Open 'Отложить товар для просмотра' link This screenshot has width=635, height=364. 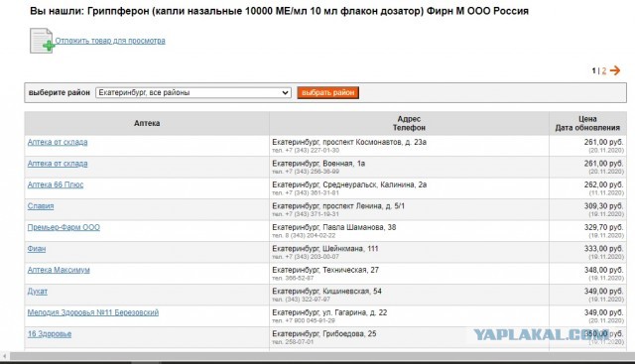[110, 41]
